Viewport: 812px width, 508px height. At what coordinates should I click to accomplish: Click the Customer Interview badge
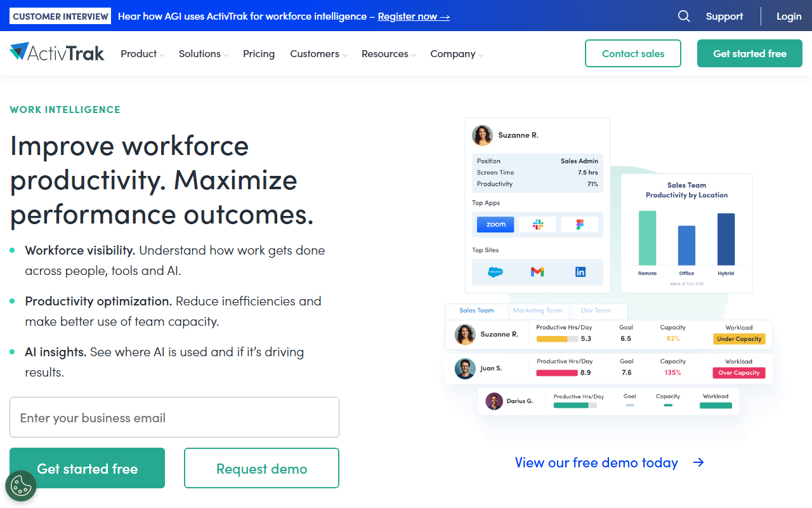click(60, 17)
